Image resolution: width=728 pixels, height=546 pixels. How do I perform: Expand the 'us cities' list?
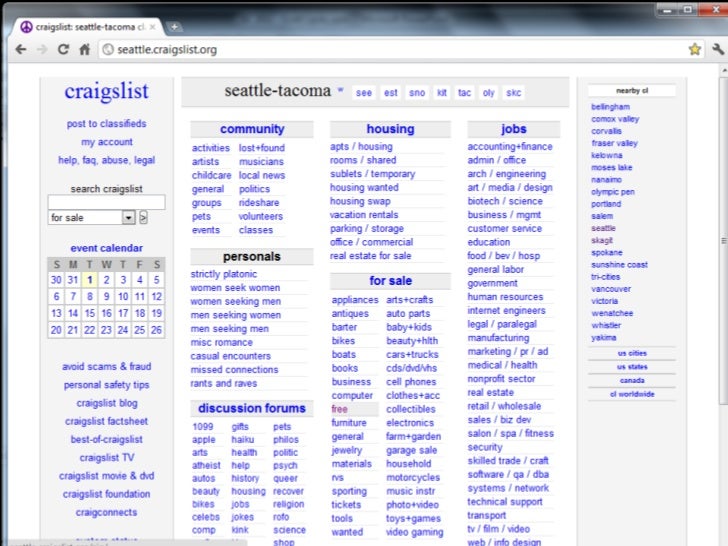tap(632, 353)
